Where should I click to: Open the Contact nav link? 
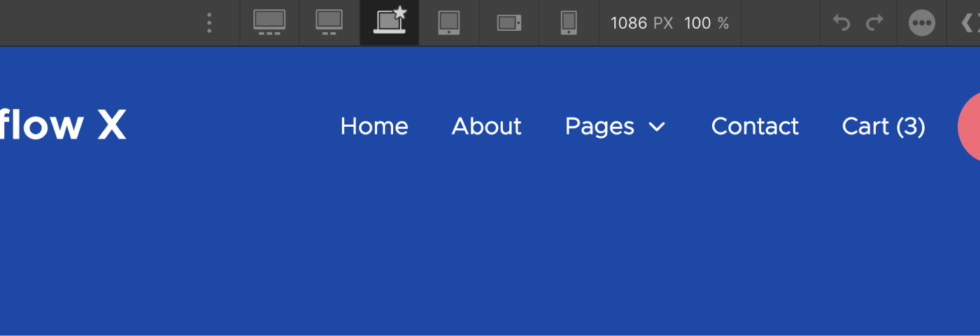click(755, 126)
